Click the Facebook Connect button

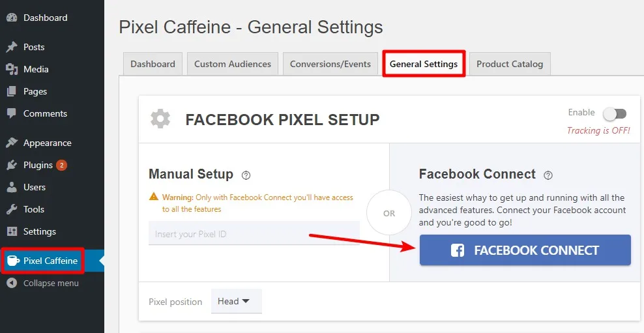pyautogui.click(x=525, y=250)
